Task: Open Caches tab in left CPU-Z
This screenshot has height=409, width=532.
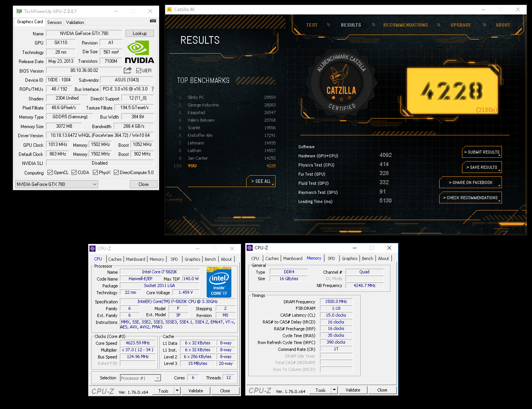Action: pos(115,259)
